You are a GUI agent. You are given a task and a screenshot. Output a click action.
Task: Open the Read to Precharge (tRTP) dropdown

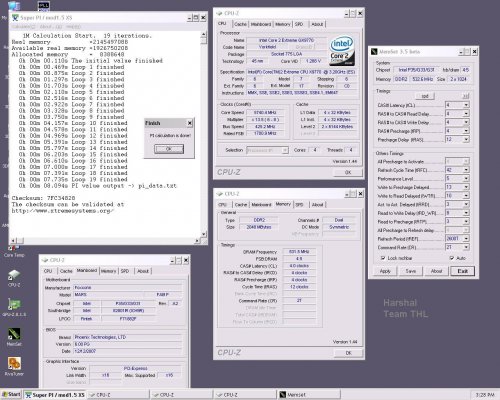466,221
